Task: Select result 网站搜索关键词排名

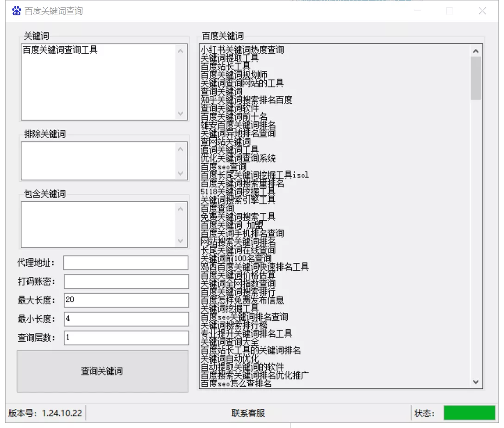Action: coord(238,242)
